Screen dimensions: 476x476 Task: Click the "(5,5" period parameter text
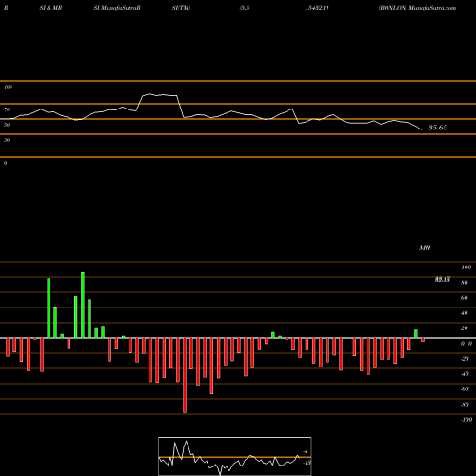(x=245, y=8)
